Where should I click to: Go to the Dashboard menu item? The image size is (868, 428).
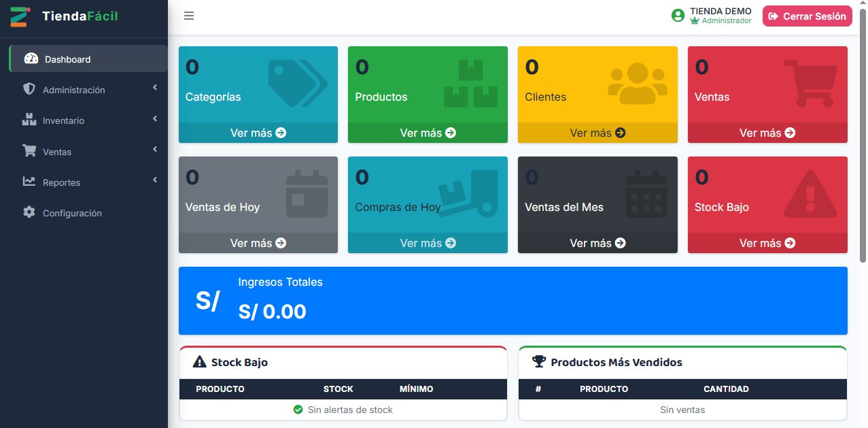click(88, 59)
